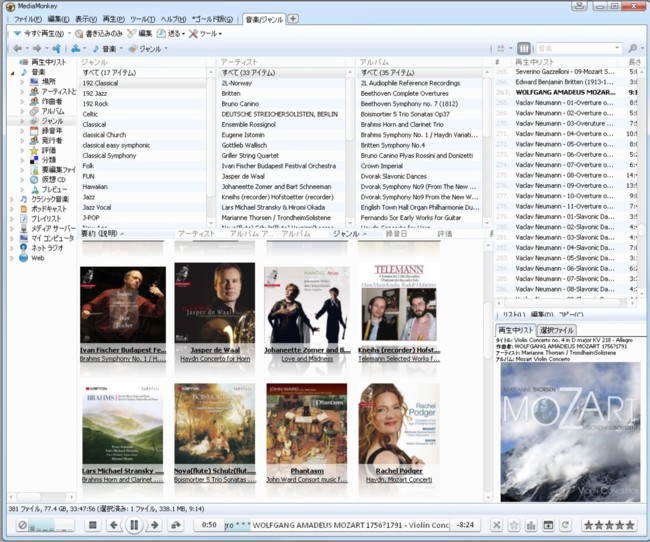Toggle the column browser icon
This screenshot has height=542, width=650.
click(524, 49)
